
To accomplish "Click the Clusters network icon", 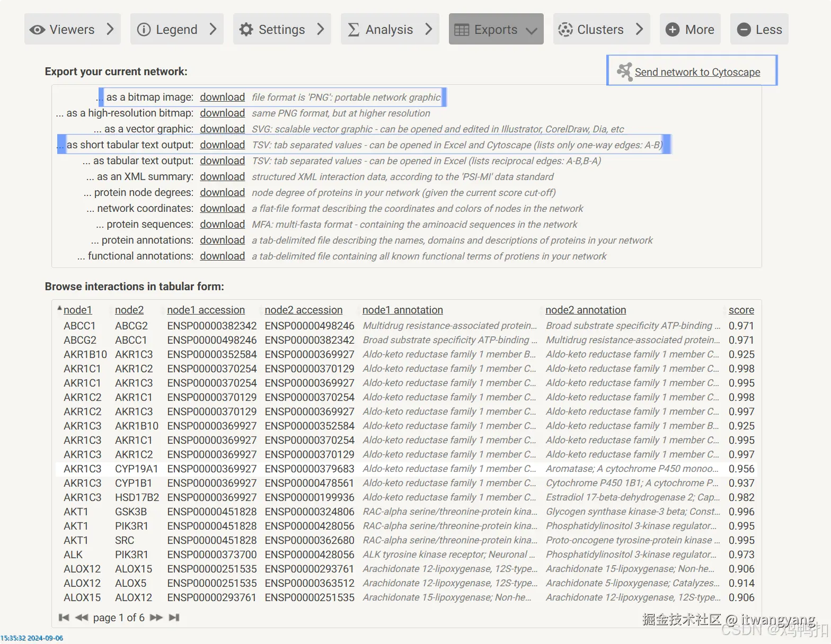I will 565,29.
